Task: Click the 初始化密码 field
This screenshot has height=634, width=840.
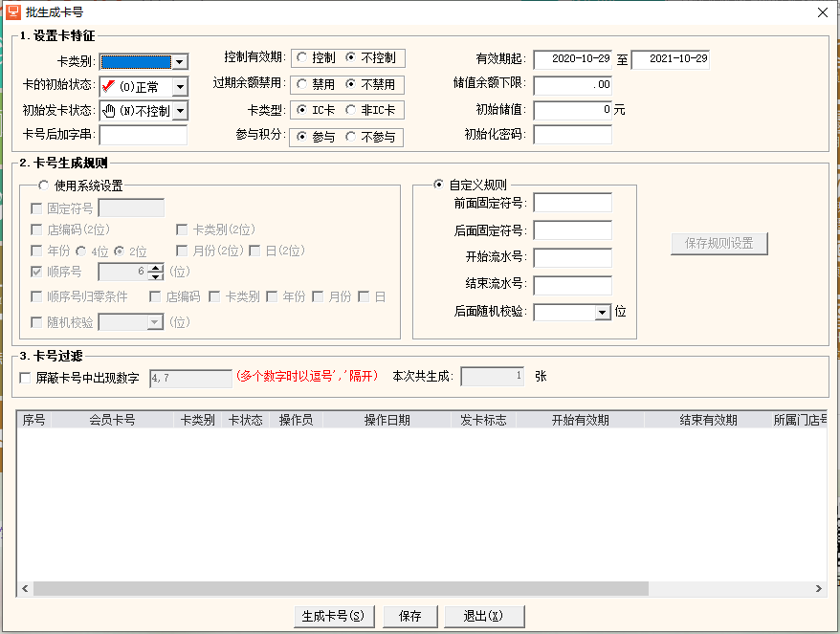Action: click(573, 135)
